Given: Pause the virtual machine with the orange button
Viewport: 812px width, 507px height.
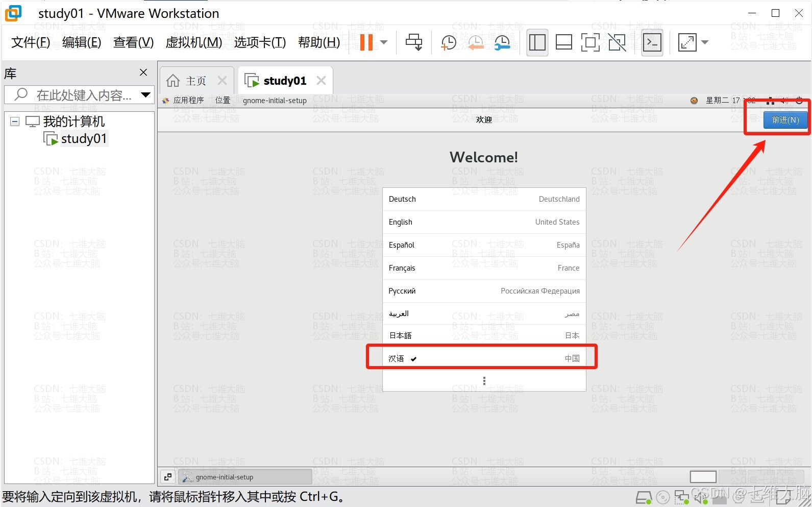Looking at the screenshot, I should [366, 42].
